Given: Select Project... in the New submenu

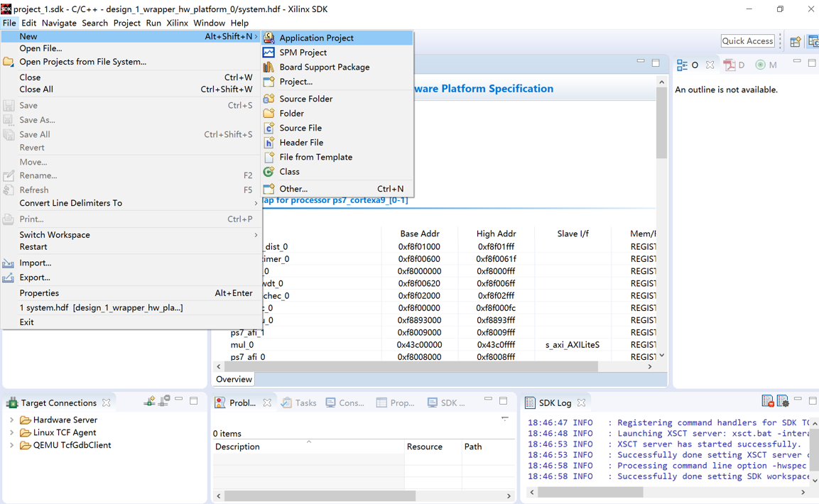Looking at the screenshot, I should click(337, 82).
